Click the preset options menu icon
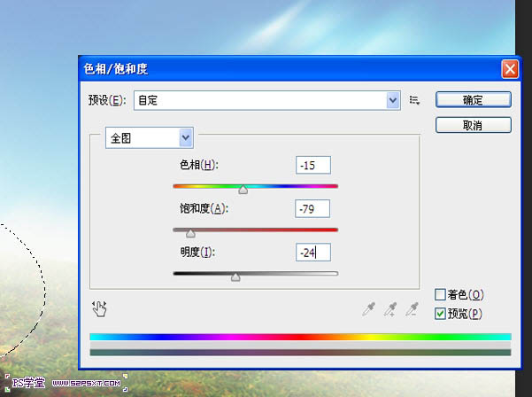The image size is (532, 397). 414,100
